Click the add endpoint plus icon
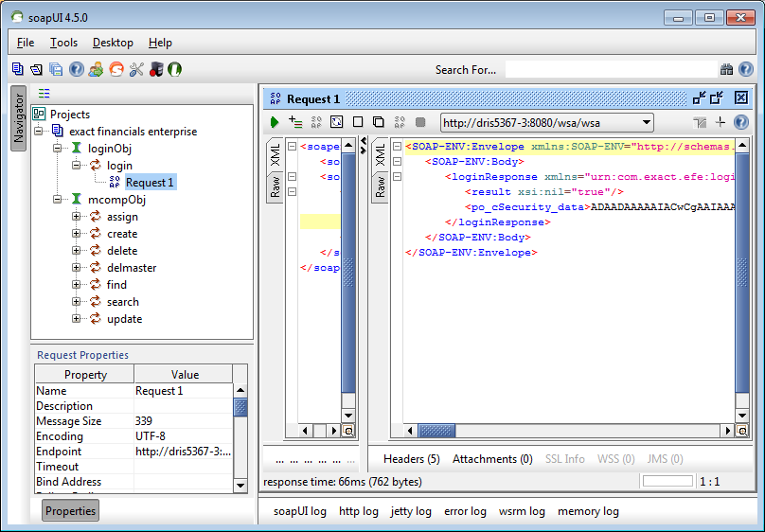 pyautogui.click(x=721, y=122)
